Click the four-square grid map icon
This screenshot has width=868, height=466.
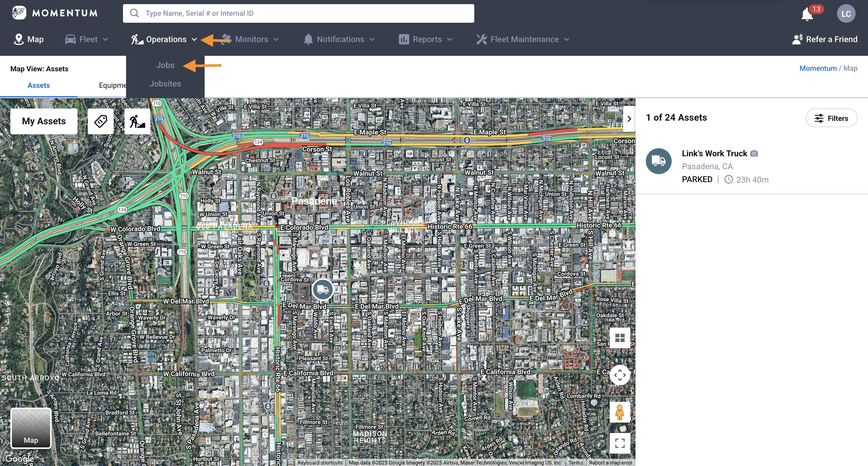click(620, 338)
